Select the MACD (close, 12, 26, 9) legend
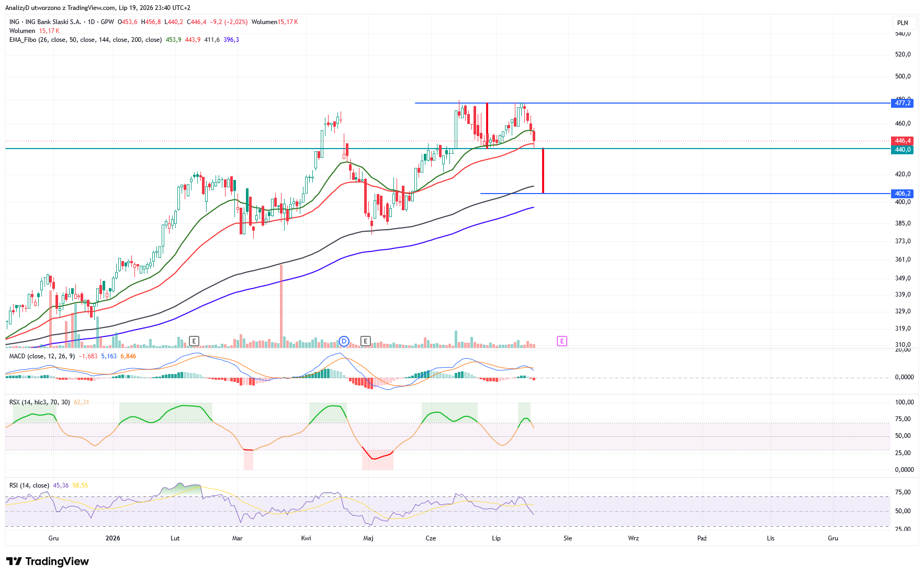Image resolution: width=924 pixels, height=577 pixels. pyautogui.click(x=42, y=356)
